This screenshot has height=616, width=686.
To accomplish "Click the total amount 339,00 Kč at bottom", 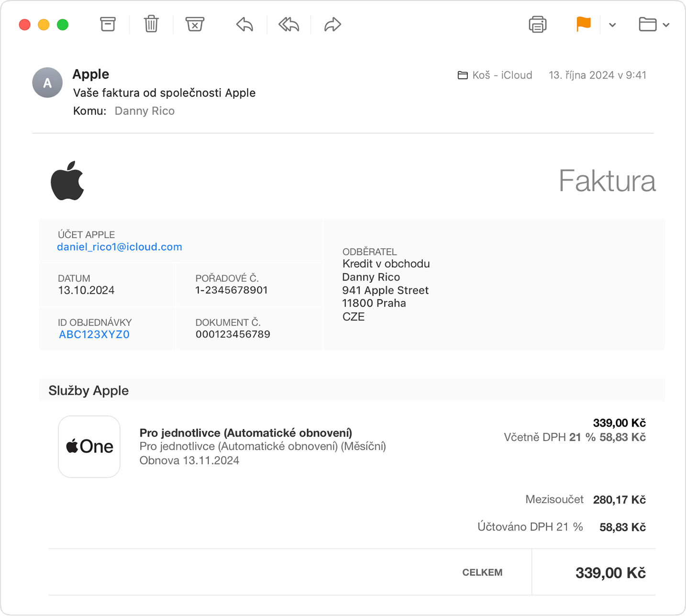I will [611, 572].
